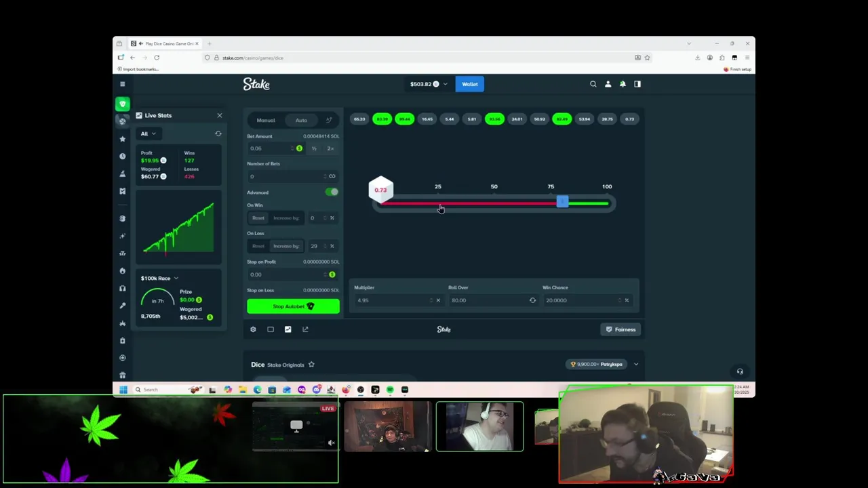Open game settings gear icon below bet panel
868x488 pixels.
tap(253, 329)
